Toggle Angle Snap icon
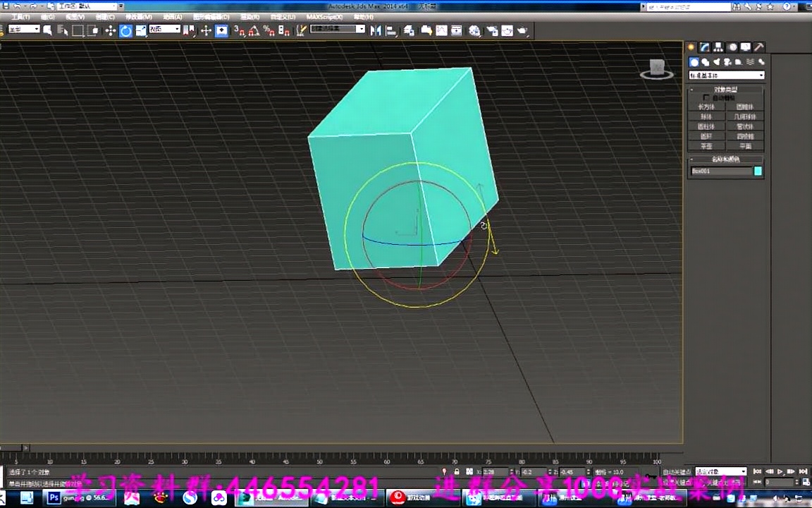 click(x=254, y=31)
